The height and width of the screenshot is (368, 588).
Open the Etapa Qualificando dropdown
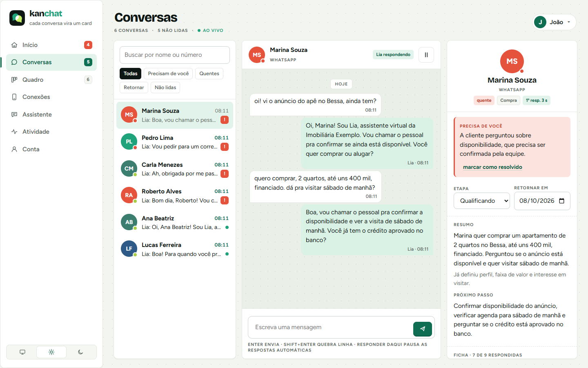(482, 201)
